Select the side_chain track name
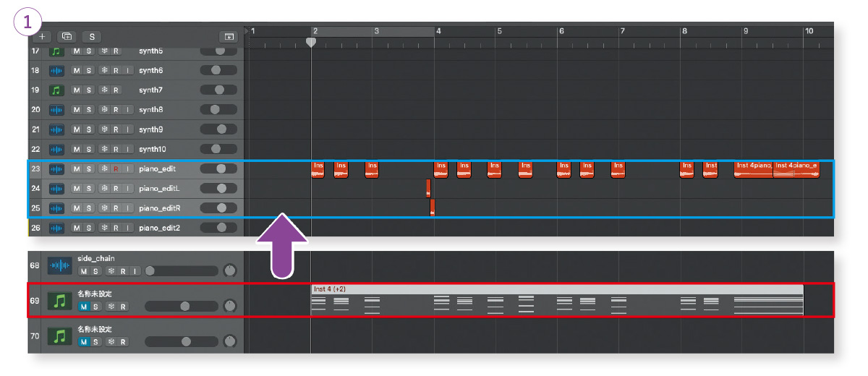Viewport: 868px width, 376px height. click(x=95, y=258)
